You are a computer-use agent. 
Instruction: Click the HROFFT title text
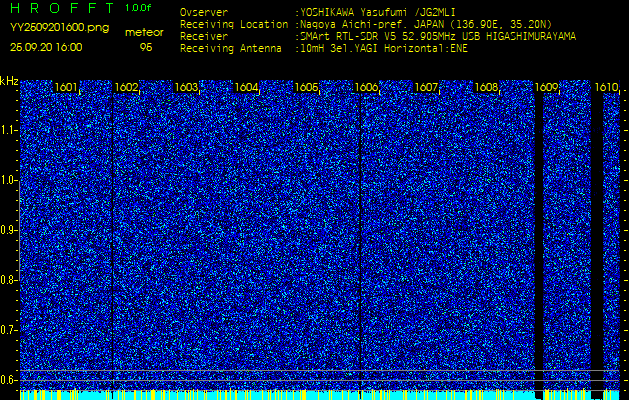pos(62,8)
